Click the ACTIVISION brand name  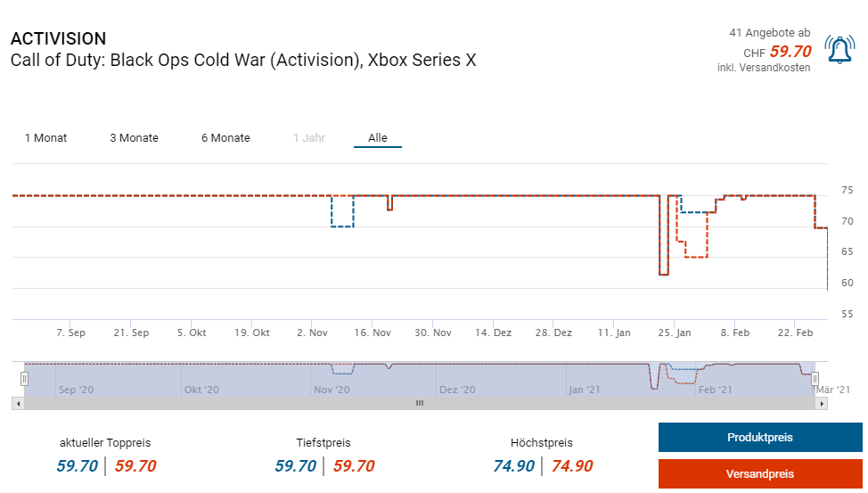(x=58, y=39)
